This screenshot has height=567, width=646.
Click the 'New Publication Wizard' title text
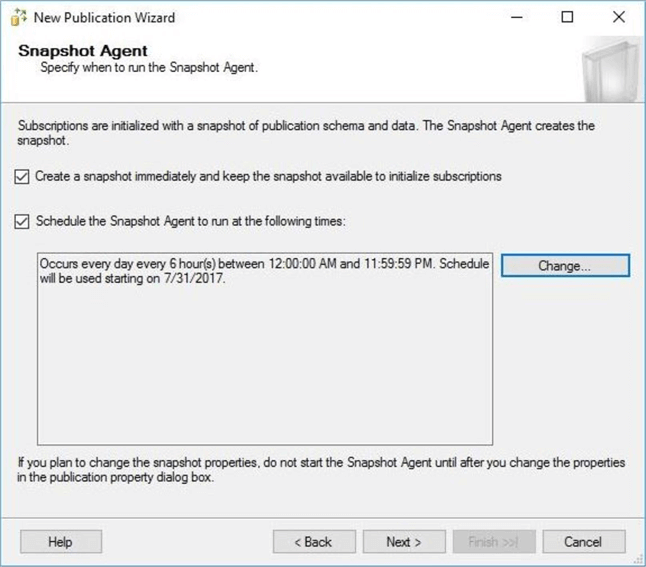point(104,17)
